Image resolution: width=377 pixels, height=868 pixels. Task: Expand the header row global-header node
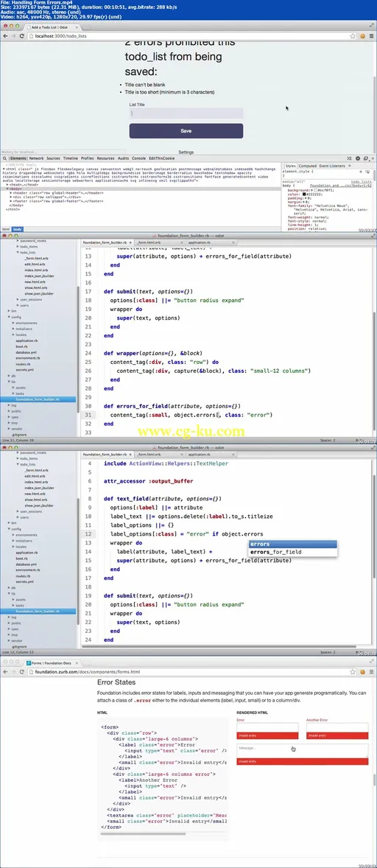pos(9,193)
